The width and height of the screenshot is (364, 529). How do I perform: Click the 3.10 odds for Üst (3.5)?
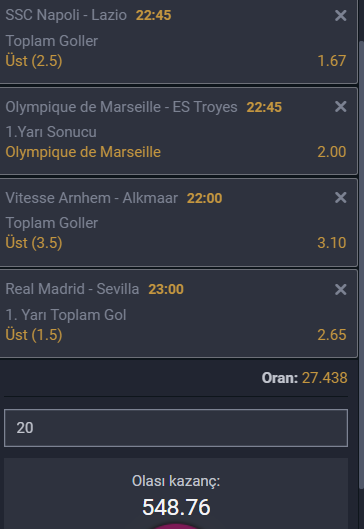332,243
